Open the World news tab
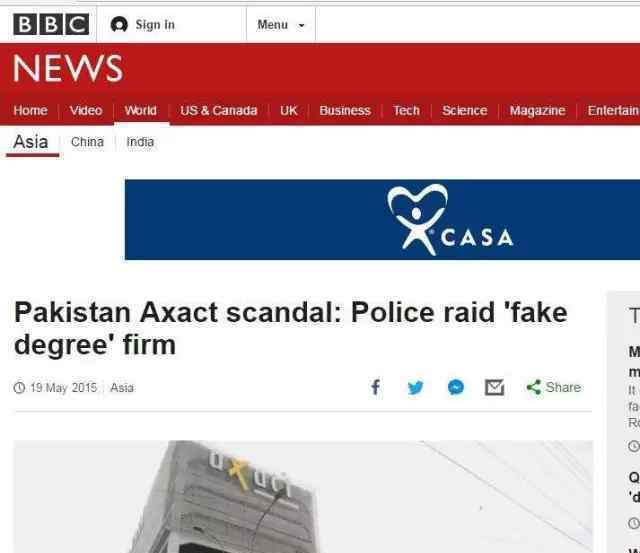This screenshot has height=553, width=640. pyautogui.click(x=140, y=111)
